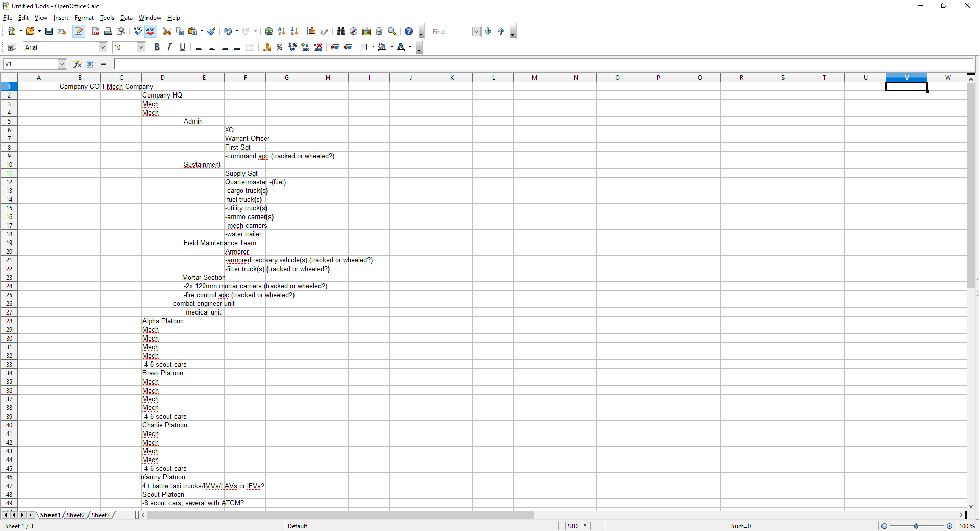Viewport: 980px width, 531px height.
Task: Open Find & Replace binoculars
Action: [341, 31]
